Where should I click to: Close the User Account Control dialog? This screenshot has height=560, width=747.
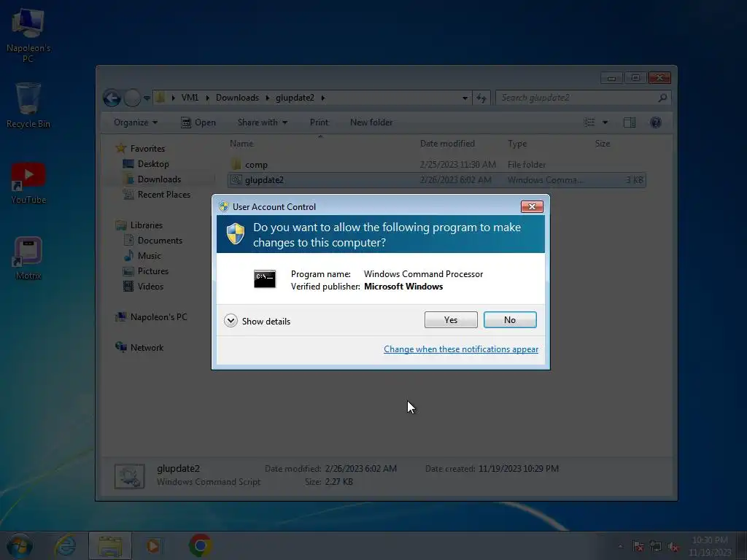tap(532, 206)
